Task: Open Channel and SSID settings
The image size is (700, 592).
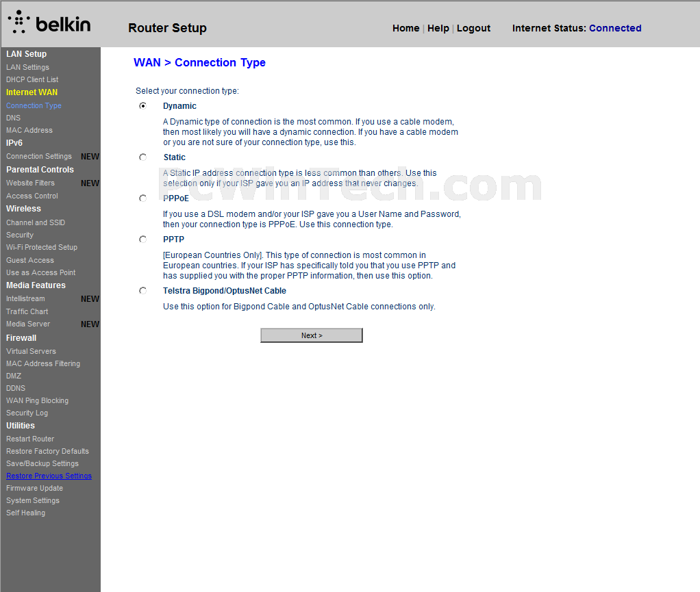Action: (x=36, y=222)
